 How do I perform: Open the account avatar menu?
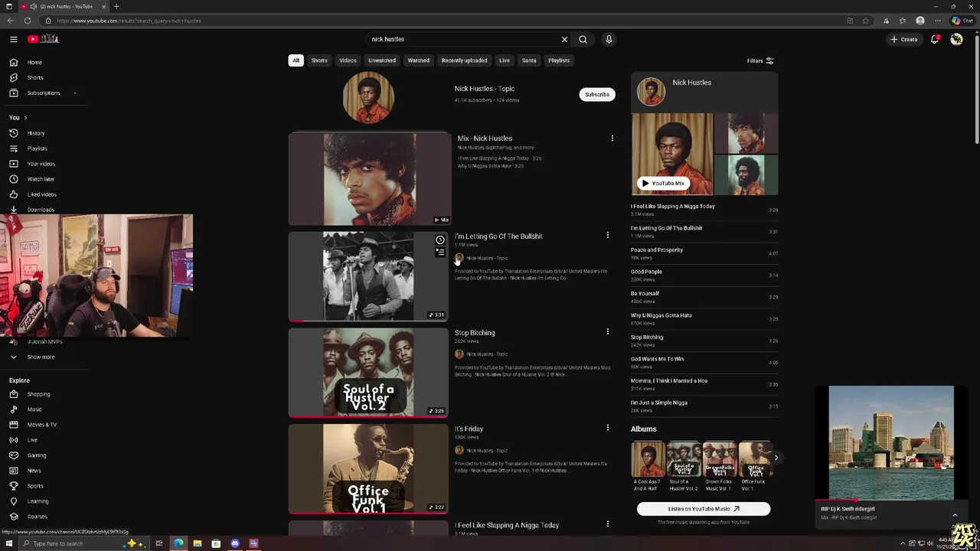tap(956, 39)
